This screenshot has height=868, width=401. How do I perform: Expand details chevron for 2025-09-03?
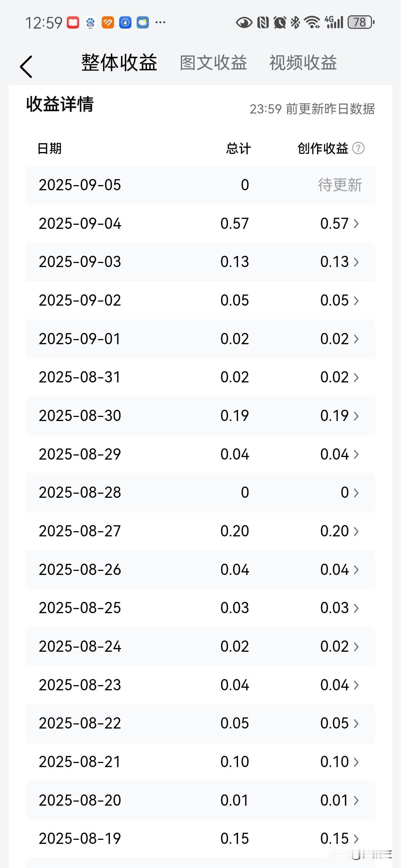tap(356, 262)
